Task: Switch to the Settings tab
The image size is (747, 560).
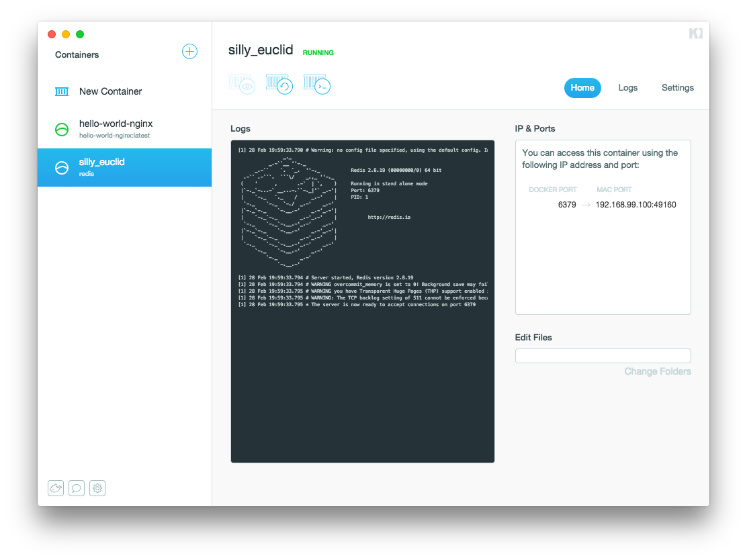Action: pos(677,87)
